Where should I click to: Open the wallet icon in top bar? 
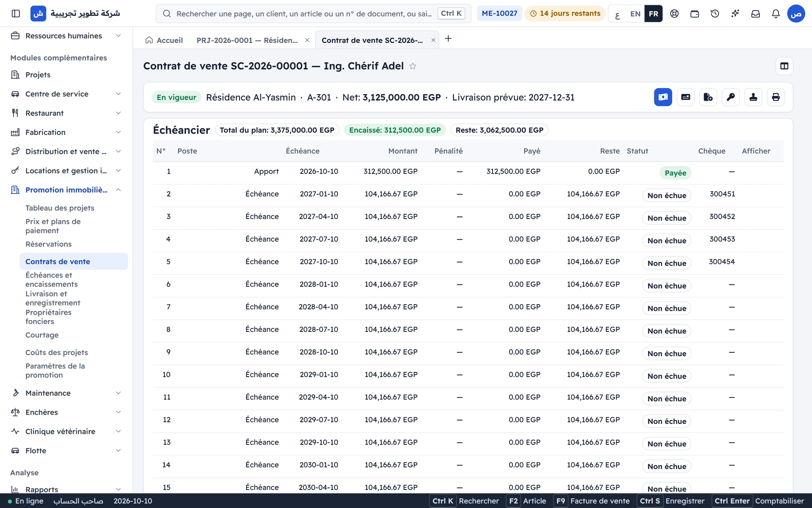click(695, 14)
